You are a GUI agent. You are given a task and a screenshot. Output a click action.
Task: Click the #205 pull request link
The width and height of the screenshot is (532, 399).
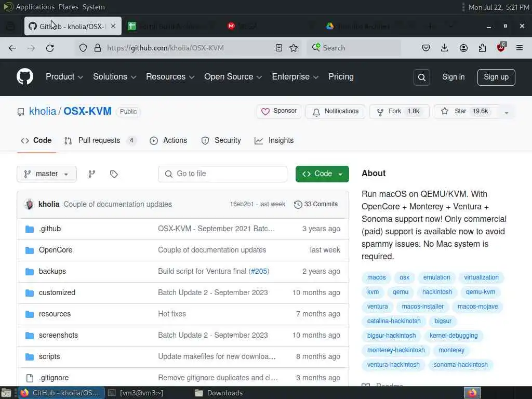pyautogui.click(x=260, y=271)
